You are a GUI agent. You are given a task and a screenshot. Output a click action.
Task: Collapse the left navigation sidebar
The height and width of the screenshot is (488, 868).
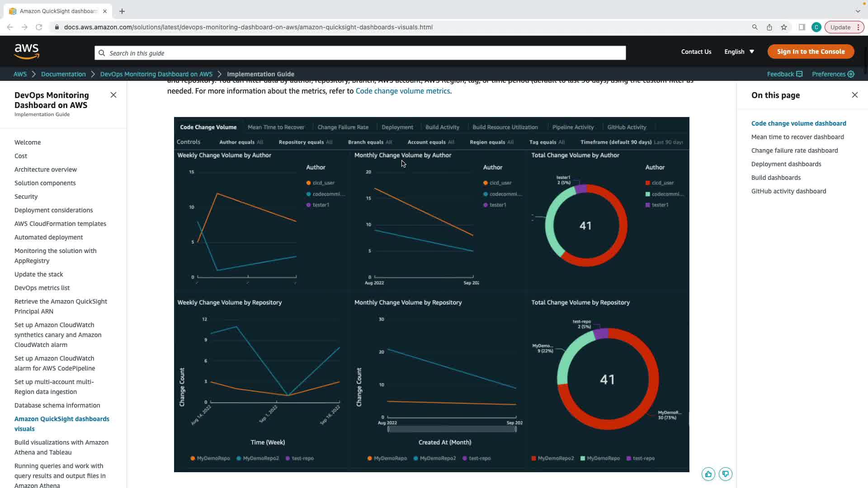[113, 95]
